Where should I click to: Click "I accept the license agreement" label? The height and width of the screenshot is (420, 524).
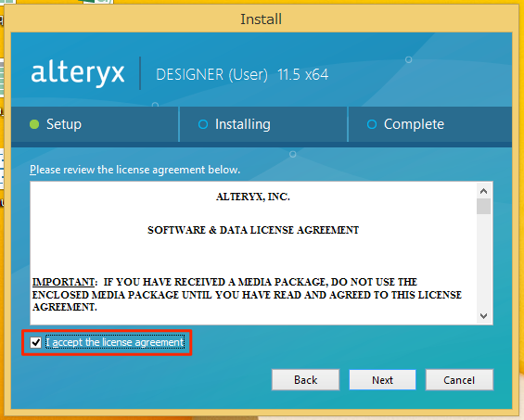(115, 342)
